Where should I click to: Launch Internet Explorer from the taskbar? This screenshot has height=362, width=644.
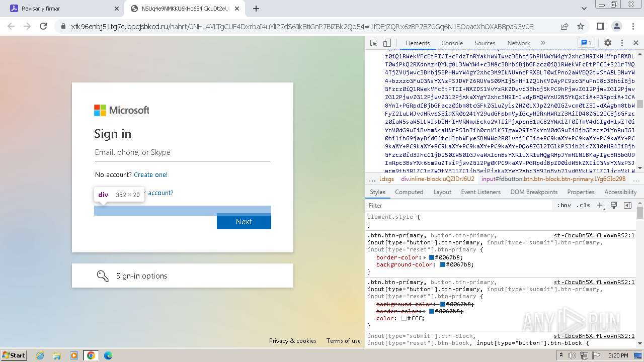(40, 355)
